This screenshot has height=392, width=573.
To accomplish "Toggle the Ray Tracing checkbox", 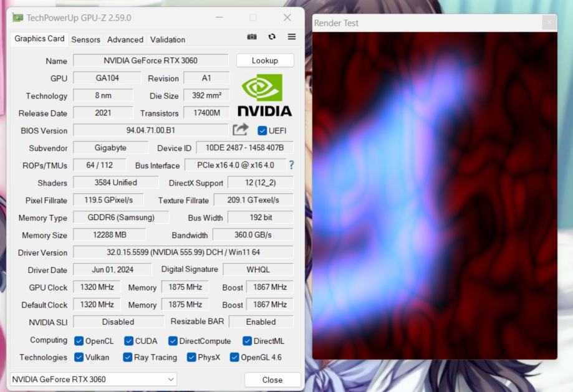I will pyautogui.click(x=128, y=357).
